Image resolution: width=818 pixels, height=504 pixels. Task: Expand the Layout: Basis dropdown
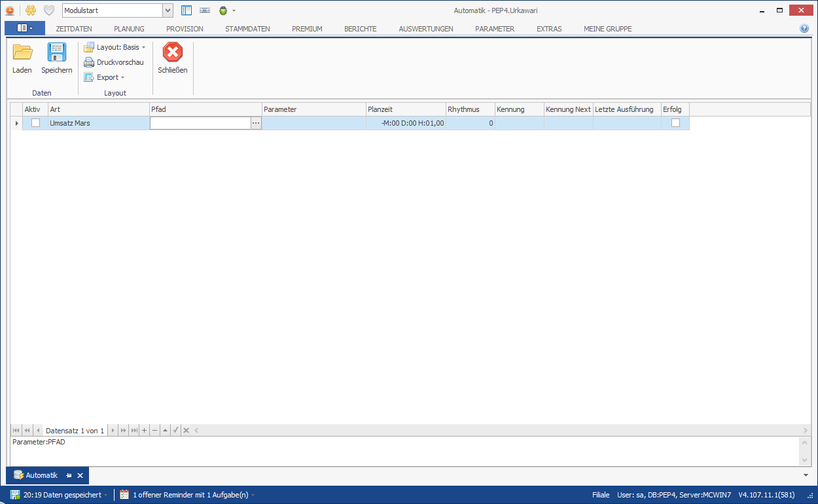tap(115, 47)
